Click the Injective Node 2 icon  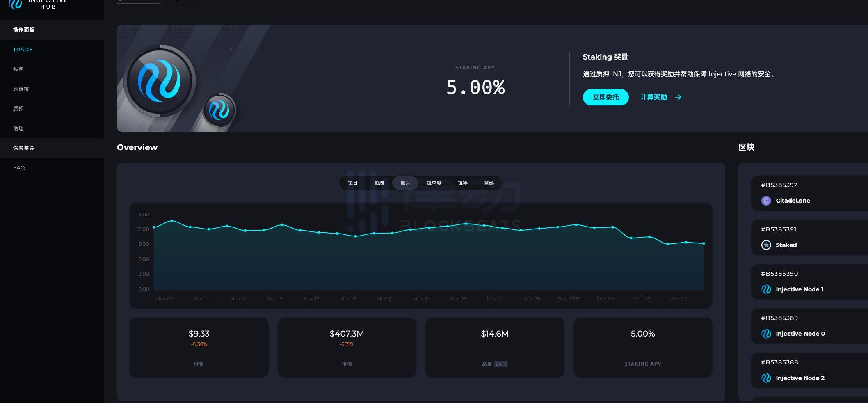[766, 378]
